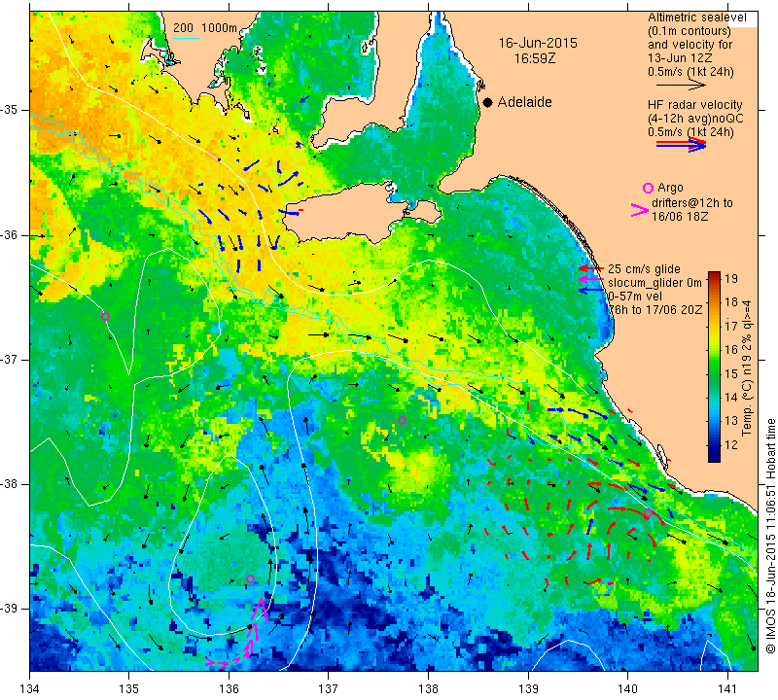Click the '16' colorbar tick label
778x700 pixels.
pos(731,350)
